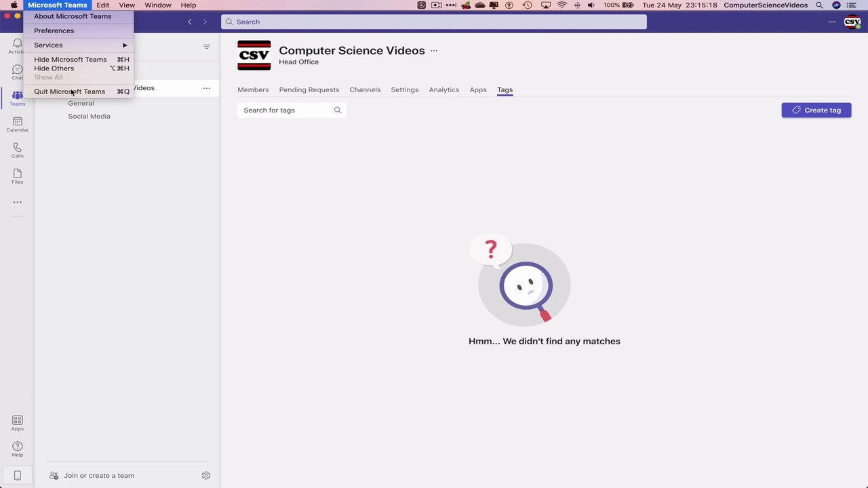Show more apps ellipsis in sidebar

pyautogui.click(x=17, y=202)
